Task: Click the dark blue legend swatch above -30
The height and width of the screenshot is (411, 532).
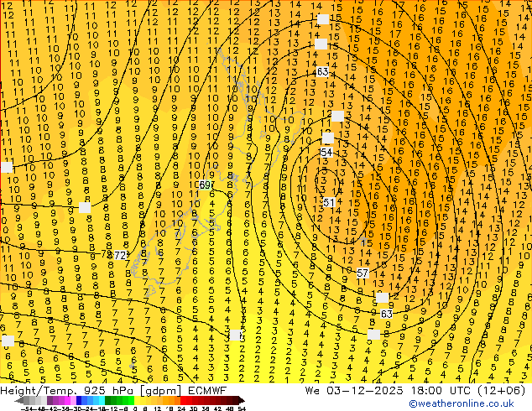Action: pyautogui.click(x=79, y=401)
